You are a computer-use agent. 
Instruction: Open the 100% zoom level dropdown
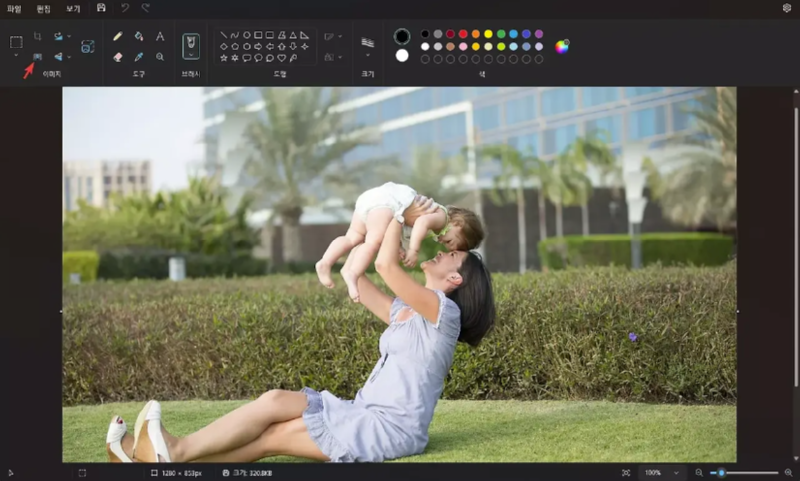click(676, 472)
